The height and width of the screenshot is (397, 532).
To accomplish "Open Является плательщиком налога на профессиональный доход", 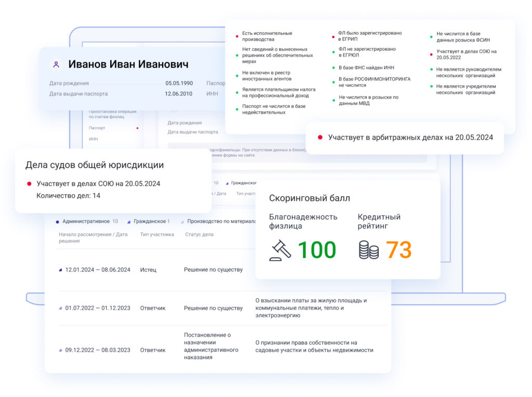I will (278, 92).
